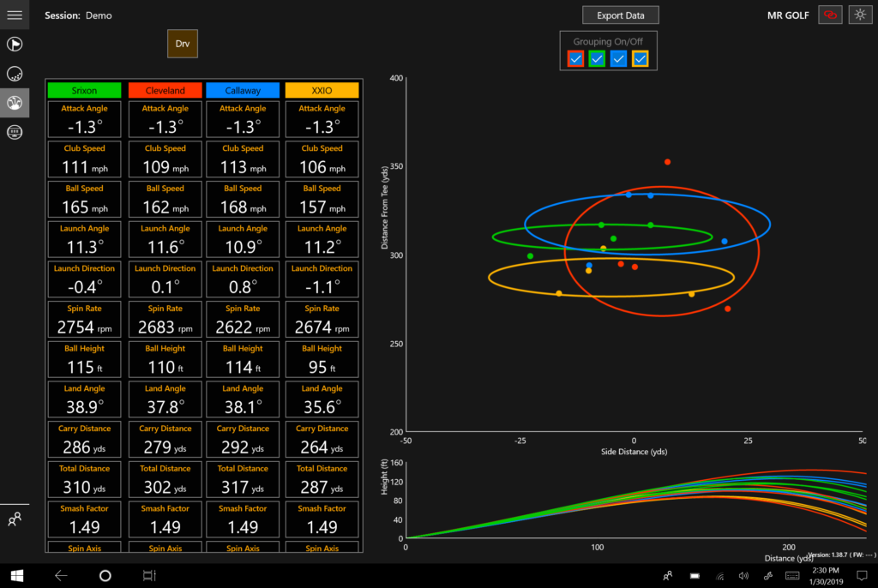Select Cleveland Launch Angle 11.6° cell
The height and width of the screenshot is (588, 878).
click(x=165, y=239)
